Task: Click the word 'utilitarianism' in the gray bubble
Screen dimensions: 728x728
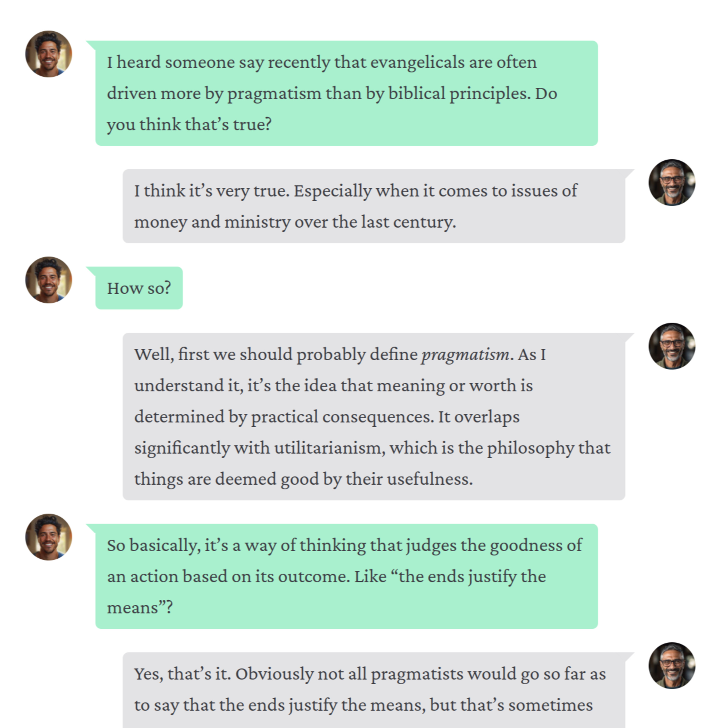Action: click(x=330, y=448)
